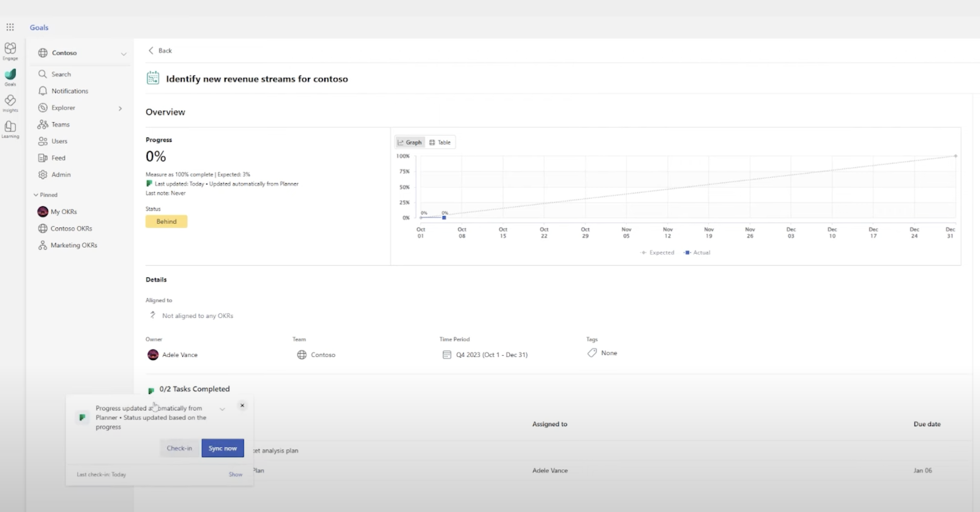Click the Users icon in sidebar
The image size is (980, 512).
click(43, 141)
